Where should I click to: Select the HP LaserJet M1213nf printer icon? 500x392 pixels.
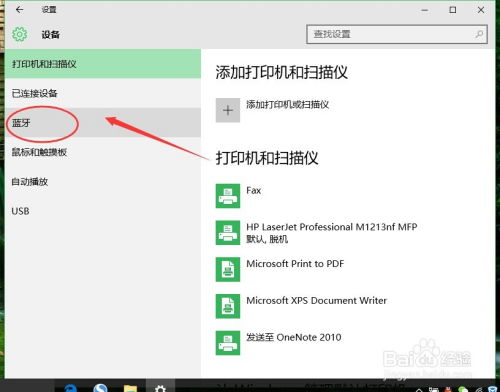tap(228, 233)
